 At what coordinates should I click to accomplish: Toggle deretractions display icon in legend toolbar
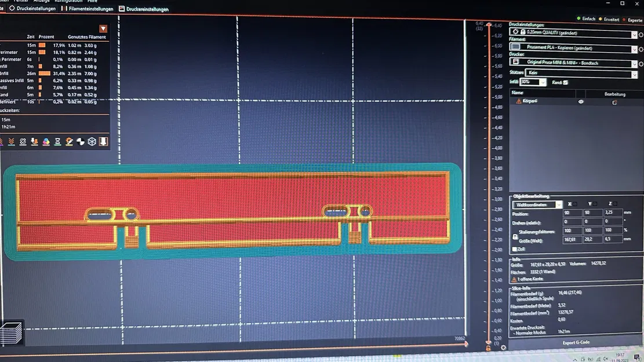click(x=12, y=141)
